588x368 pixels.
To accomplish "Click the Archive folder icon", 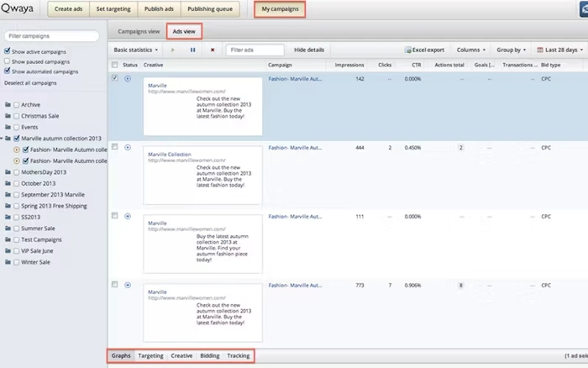I will [x=8, y=105].
